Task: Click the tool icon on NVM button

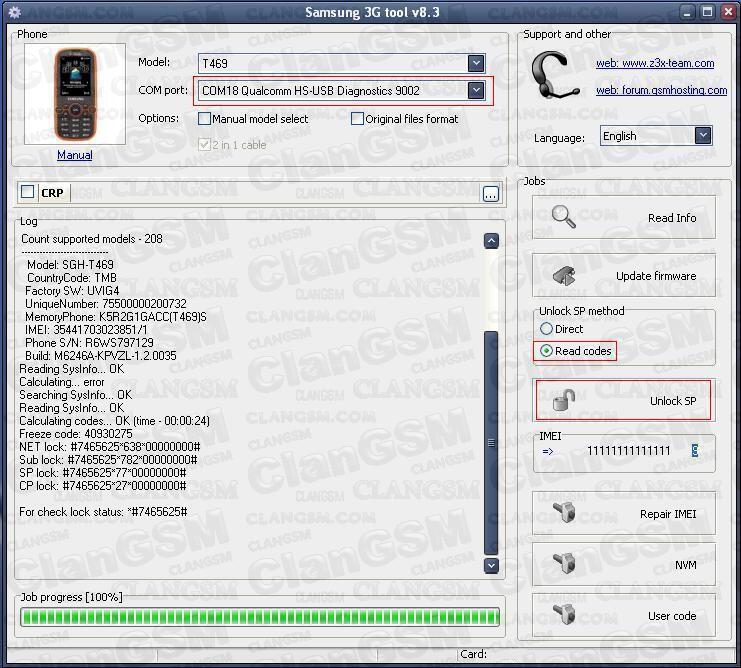Action: click(x=564, y=563)
